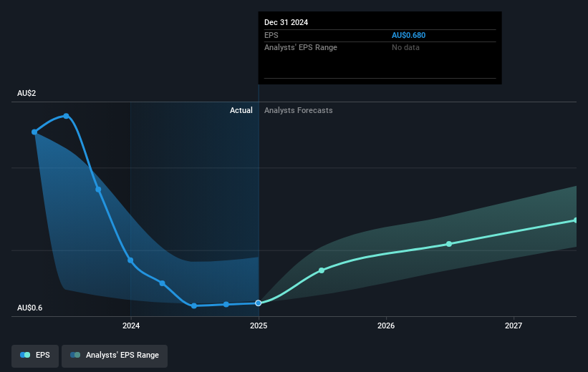The width and height of the screenshot is (588, 372).
Task: Select the highlighted Dec 31 2024 EPS data point
Action: 259,303
